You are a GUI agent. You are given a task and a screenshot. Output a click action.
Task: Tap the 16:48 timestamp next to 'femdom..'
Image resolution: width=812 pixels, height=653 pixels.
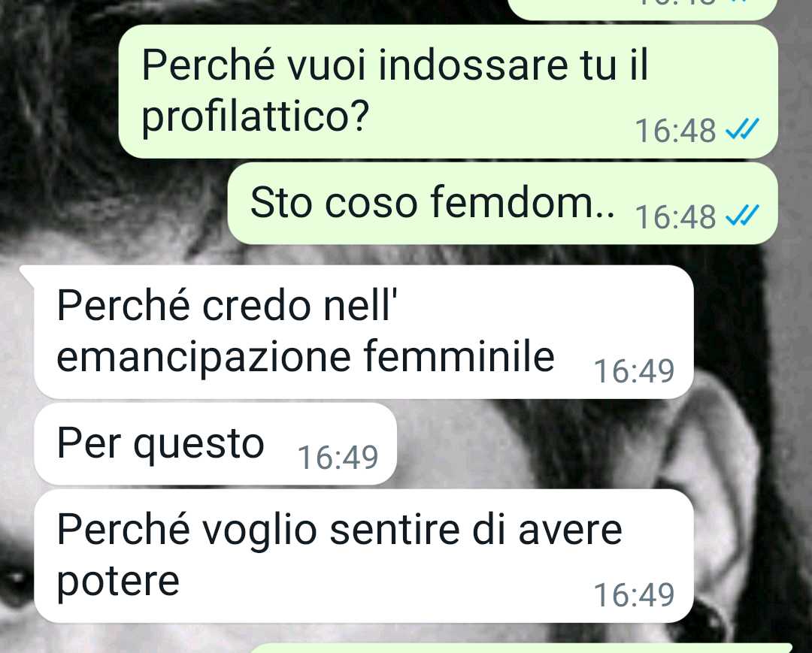pos(676,217)
